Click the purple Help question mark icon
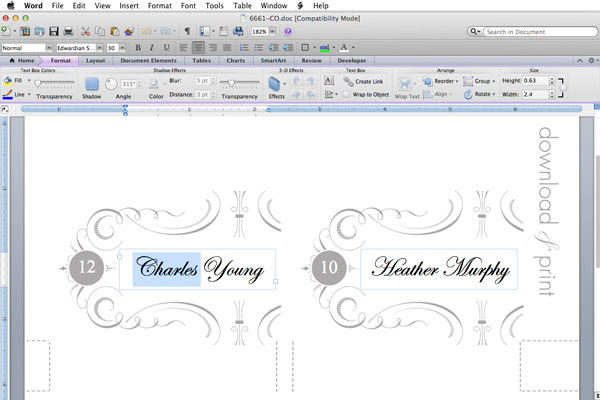This screenshot has height=400, width=600. (x=288, y=31)
